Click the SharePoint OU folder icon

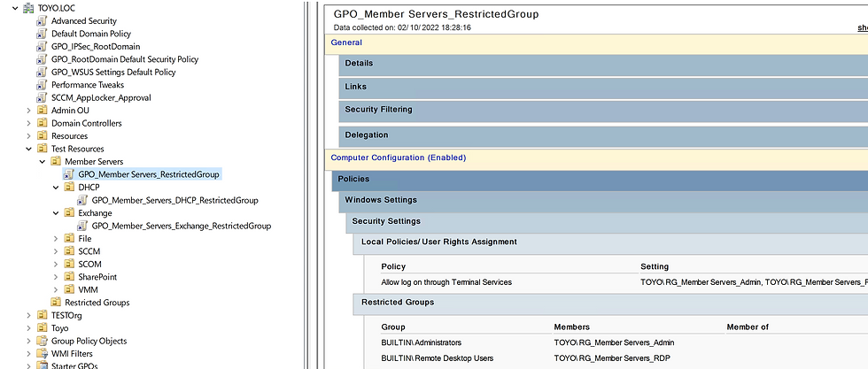pos(69,277)
